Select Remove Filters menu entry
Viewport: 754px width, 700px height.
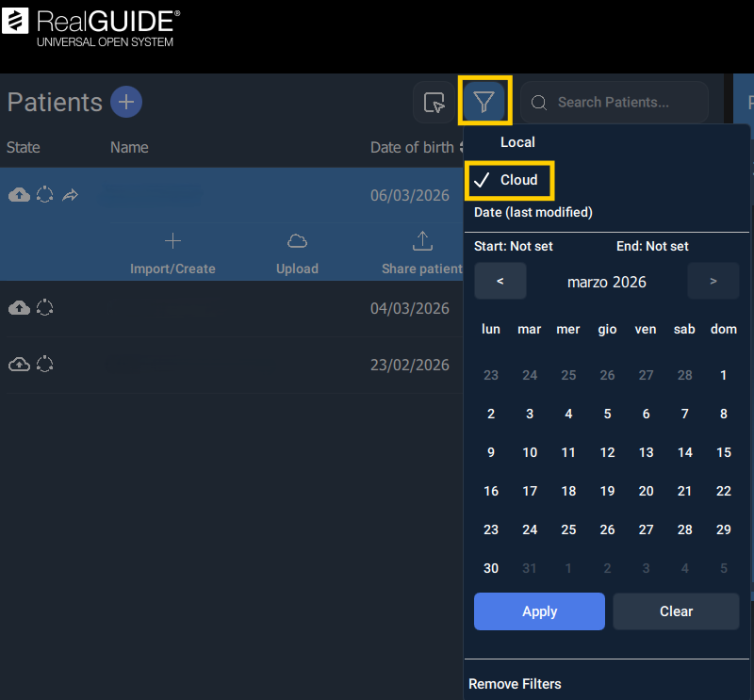pos(515,684)
